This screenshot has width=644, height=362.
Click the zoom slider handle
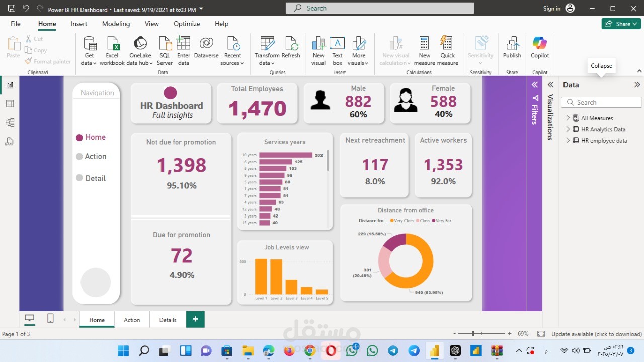pyautogui.click(x=473, y=333)
